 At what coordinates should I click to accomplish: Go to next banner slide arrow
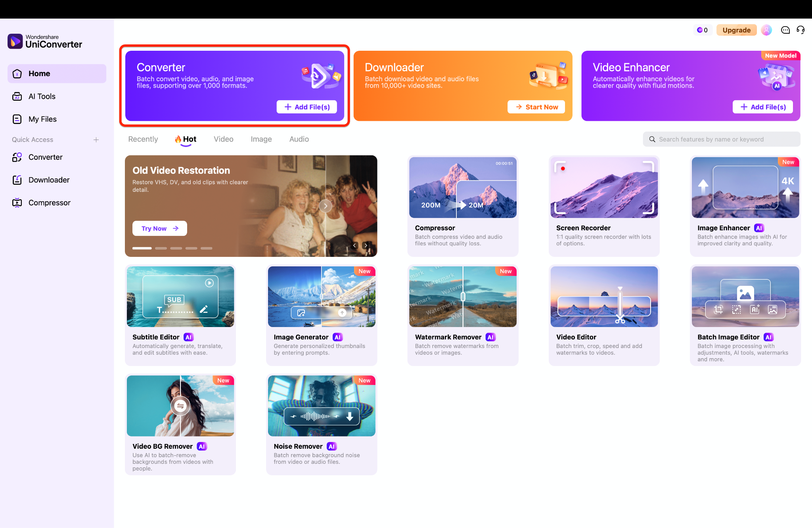[x=366, y=245]
